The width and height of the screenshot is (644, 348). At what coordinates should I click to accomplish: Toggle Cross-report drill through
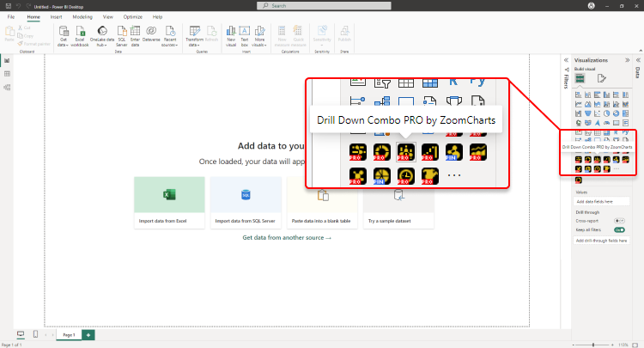pyautogui.click(x=619, y=221)
